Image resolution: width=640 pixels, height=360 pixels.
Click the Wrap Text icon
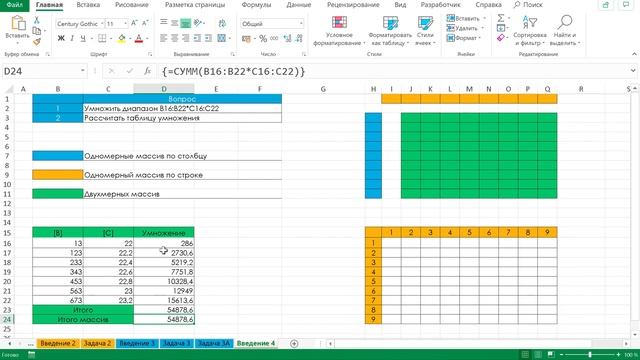point(222,23)
